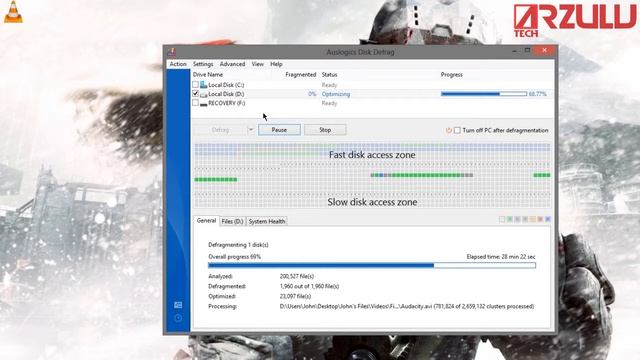
Task: Click the 1,960 out of 1,960 file(s) value
Action: click(309, 287)
